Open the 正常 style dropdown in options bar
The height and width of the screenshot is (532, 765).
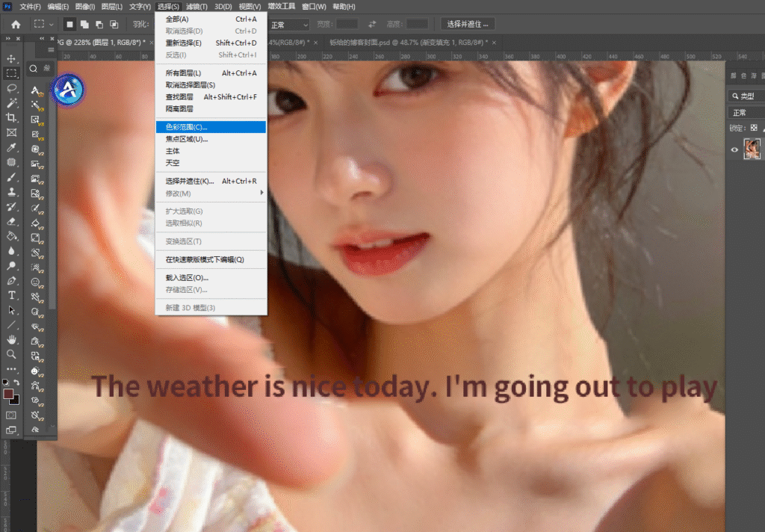point(289,25)
